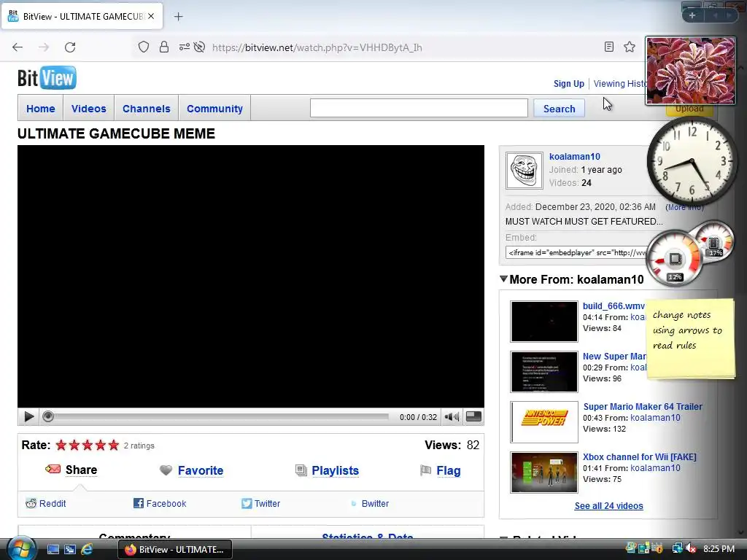This screenshot has height=560, width=747.
Task: Launch Internet Explorer from quick launch
Action: (x=87, y=549)
